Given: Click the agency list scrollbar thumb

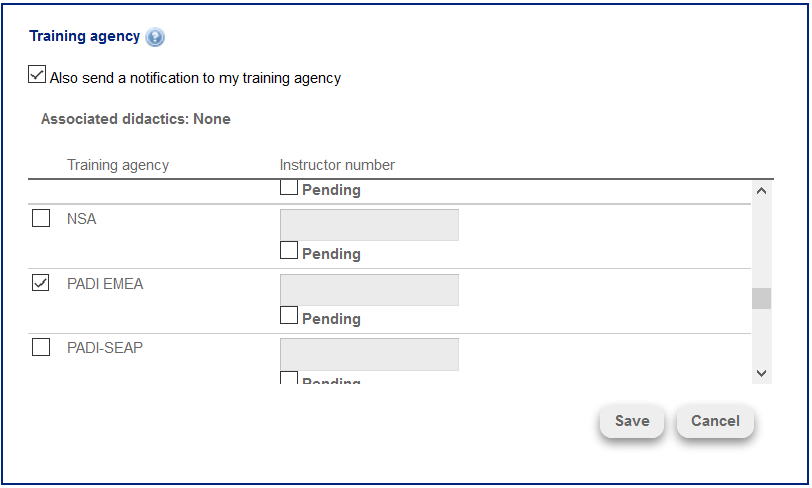Looking at the screenshot, I should [x=762, y=298].
